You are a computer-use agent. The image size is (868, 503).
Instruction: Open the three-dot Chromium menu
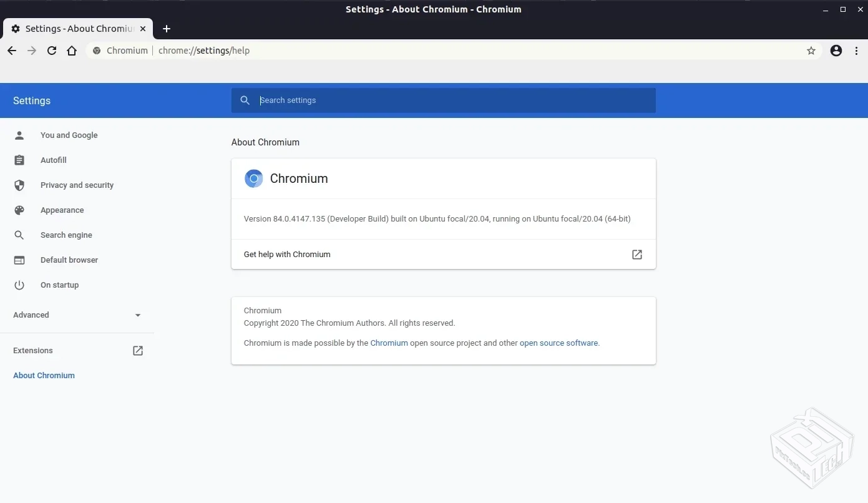[x=857, y=51]
